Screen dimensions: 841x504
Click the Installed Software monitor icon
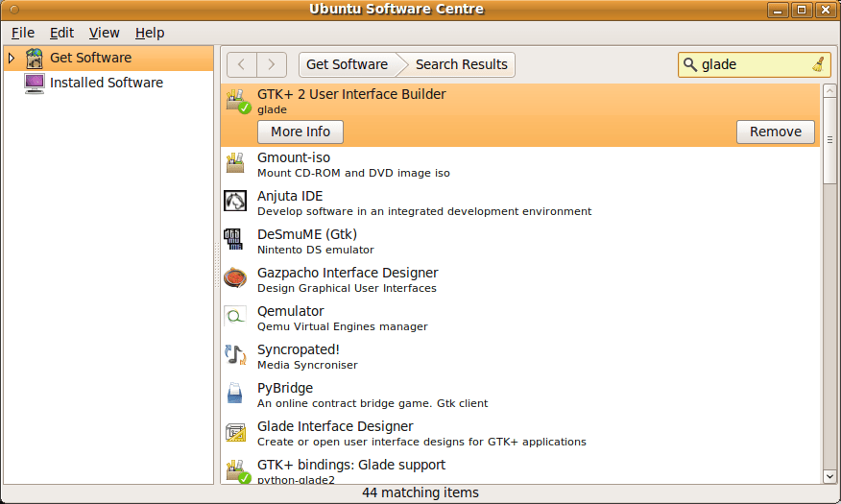coord(35,84)
